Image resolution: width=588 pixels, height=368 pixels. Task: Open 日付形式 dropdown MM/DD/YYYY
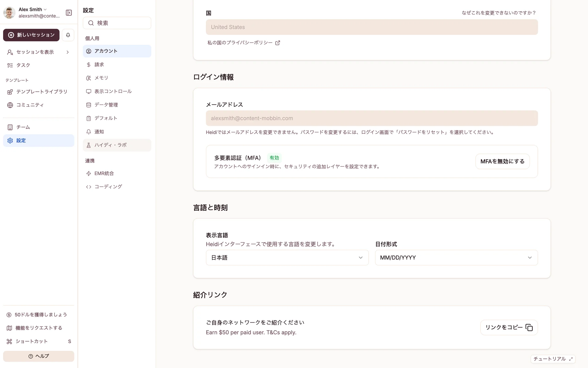click(x=456, y=258)
